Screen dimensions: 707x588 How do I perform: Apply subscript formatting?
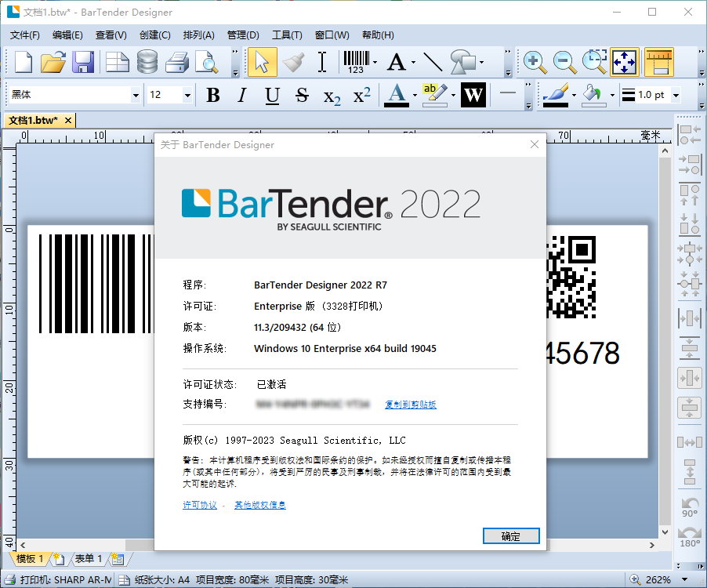click(x=332, y=96)
